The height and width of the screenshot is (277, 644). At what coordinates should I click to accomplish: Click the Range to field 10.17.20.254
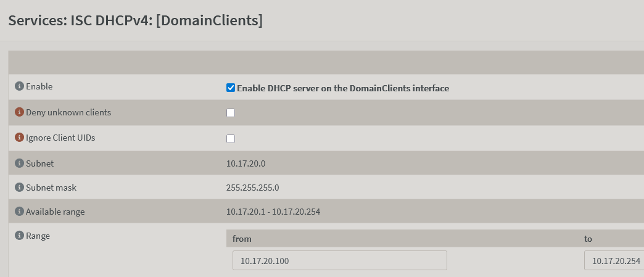614,260
